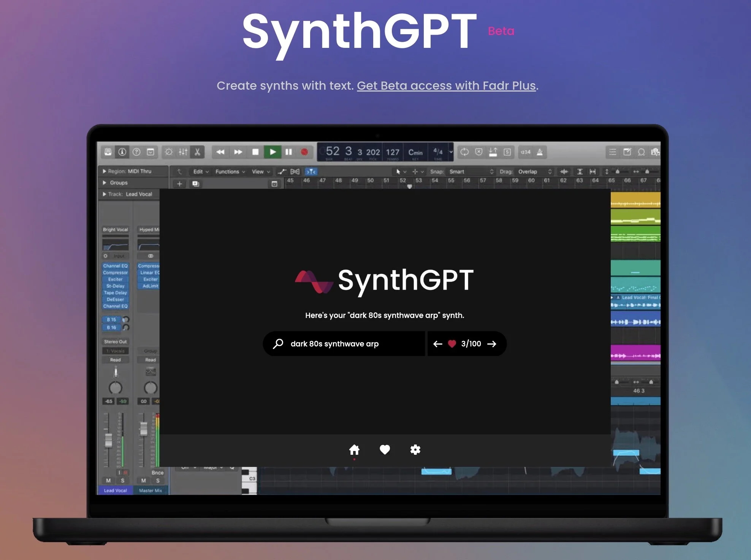Click the Get Beta access with Fadr Plus link
The width and height of the screenshot is (751, 560).
pyautogui.click(x=446, y=86)
